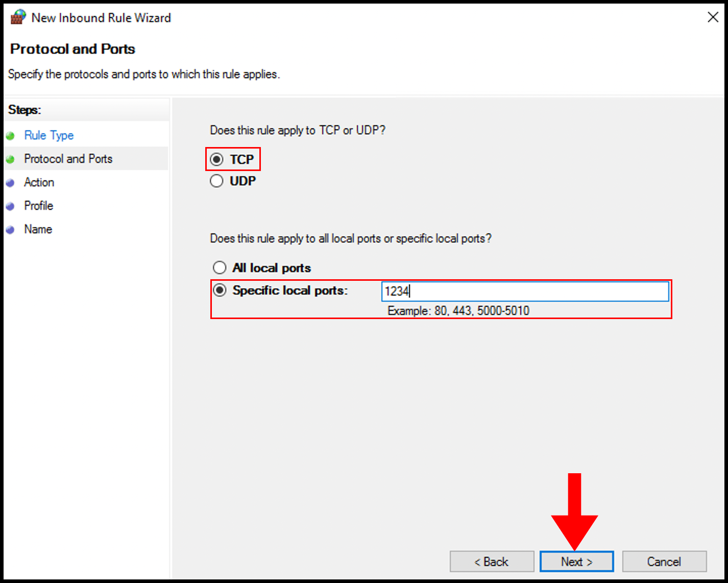The width and height of the screenshot is (728, 583).
Task: Cancel the wizard
Action: [x=664, y=561]
